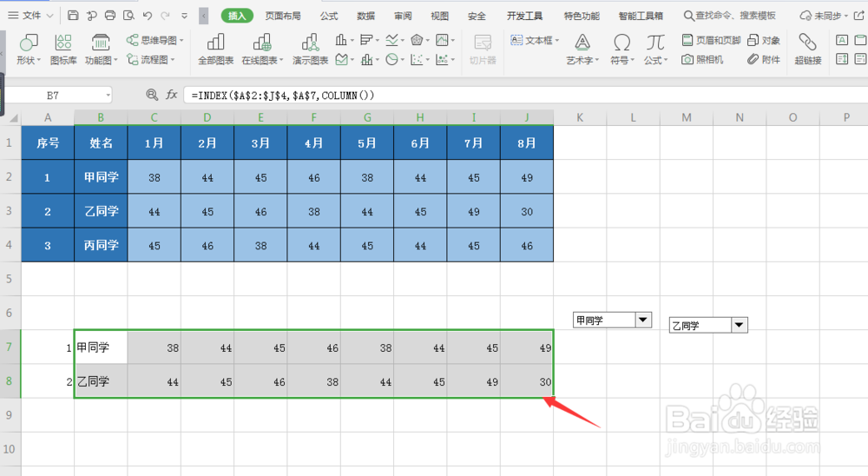Screen dimensions: 868x476
Task: Click the ribbon tab scroll-left arrow
Action: (204, 16)
